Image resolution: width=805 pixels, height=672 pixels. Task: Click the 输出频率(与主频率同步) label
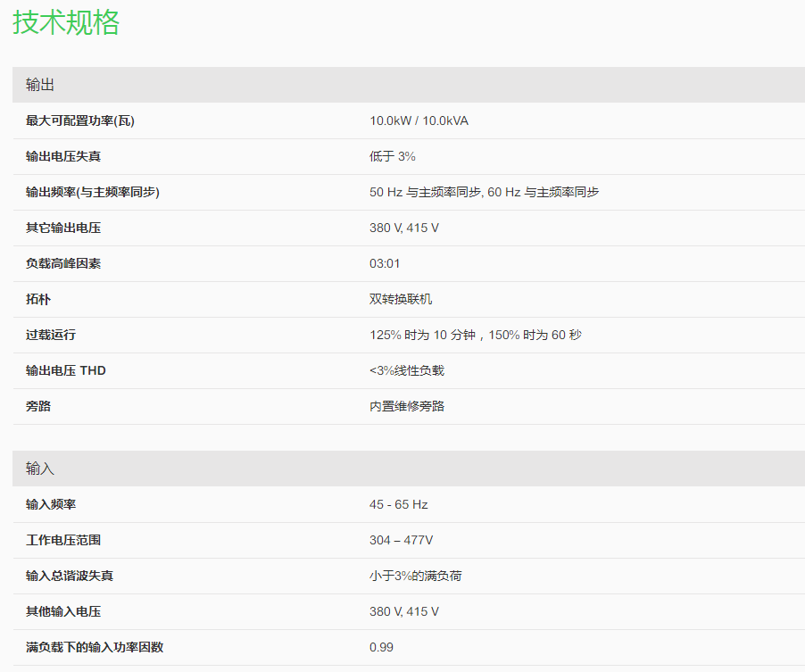coord(93,192)
